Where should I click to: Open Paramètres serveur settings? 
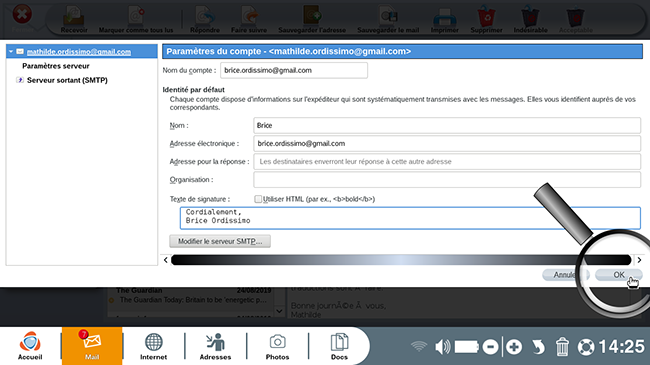56,66
